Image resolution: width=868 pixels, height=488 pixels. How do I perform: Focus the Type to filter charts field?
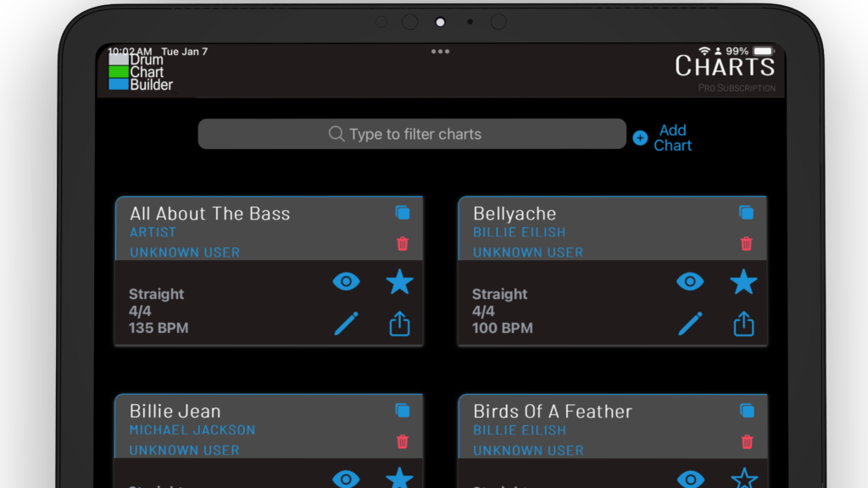coord(412,134)
